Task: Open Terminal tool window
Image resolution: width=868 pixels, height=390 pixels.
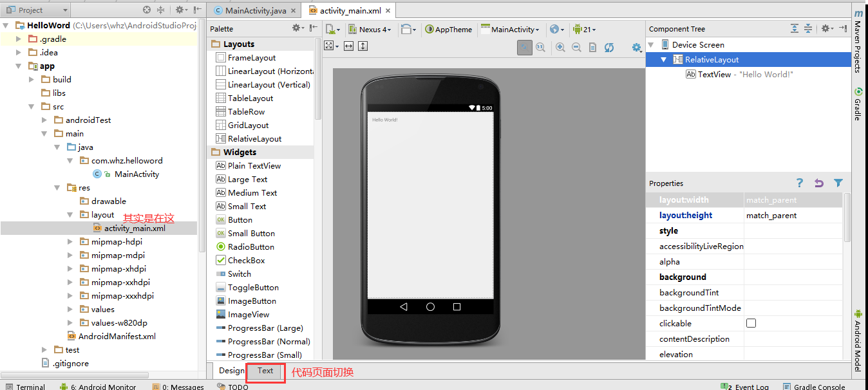Action: tap(25, 387)
